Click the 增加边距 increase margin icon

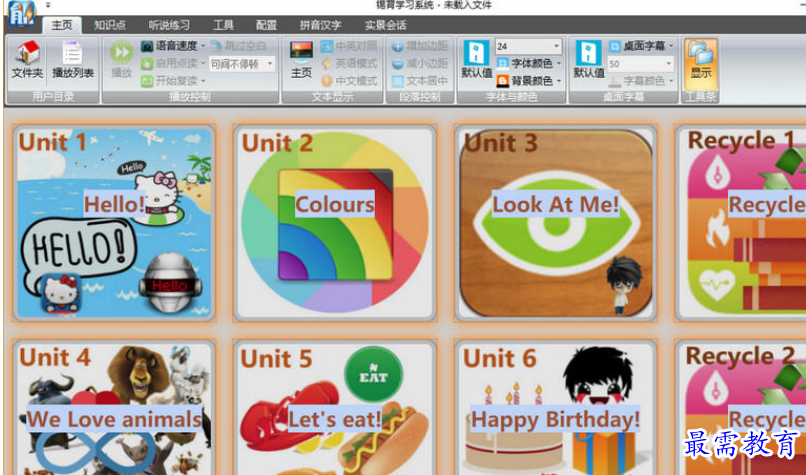click(x=397, y=47)
